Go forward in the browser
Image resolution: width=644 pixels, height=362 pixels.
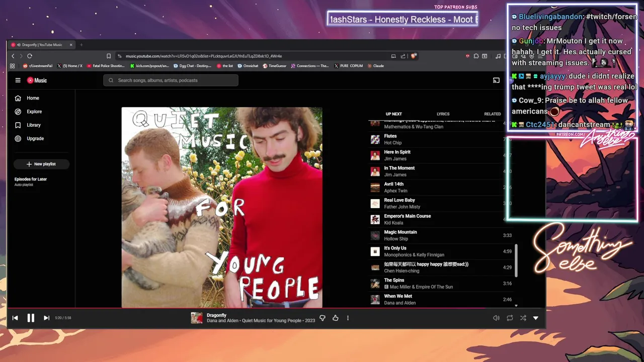coord(21,56)
